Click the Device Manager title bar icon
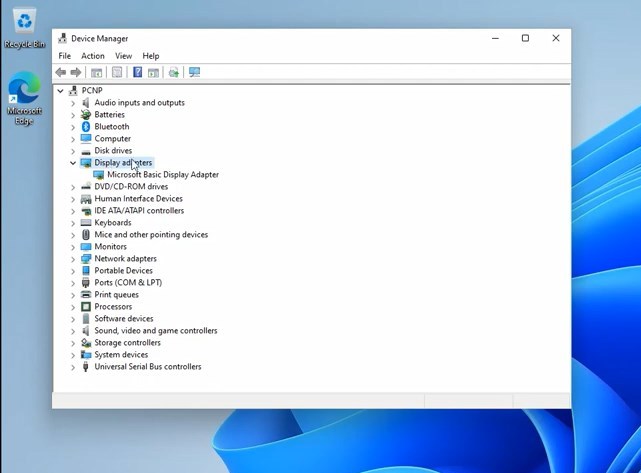641x473 pixels. coord(62,38)
